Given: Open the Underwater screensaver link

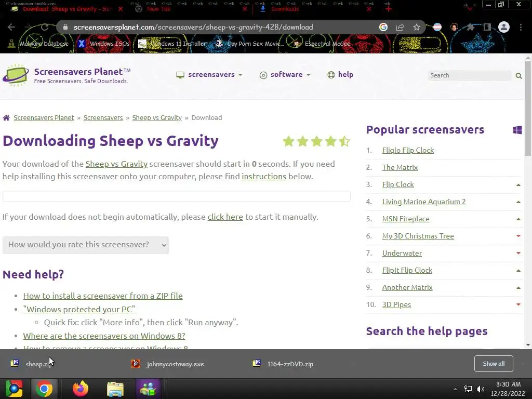Looking at the screenshot, I should tap(402, 253).
